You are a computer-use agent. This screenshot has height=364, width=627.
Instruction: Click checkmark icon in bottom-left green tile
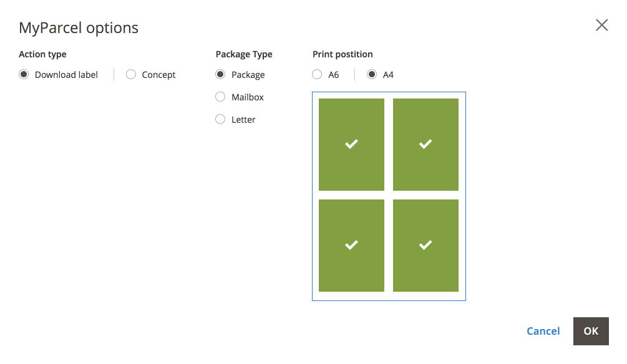(x=351, y=245)
